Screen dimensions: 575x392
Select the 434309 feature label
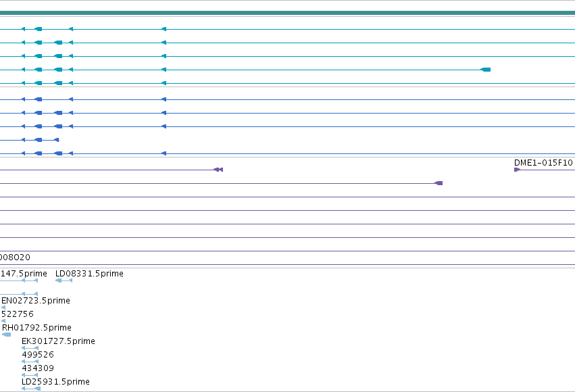[38, 368]
